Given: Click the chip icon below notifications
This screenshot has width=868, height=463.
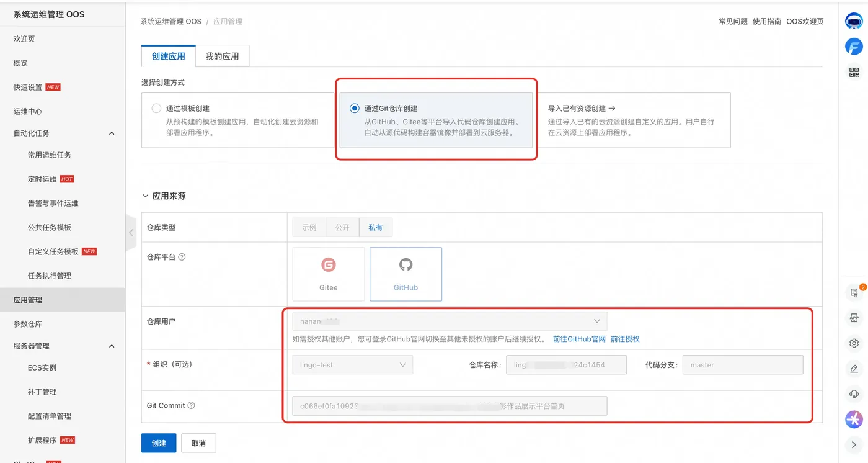Looking at the screenshot, I should click(x=854, y=318).
